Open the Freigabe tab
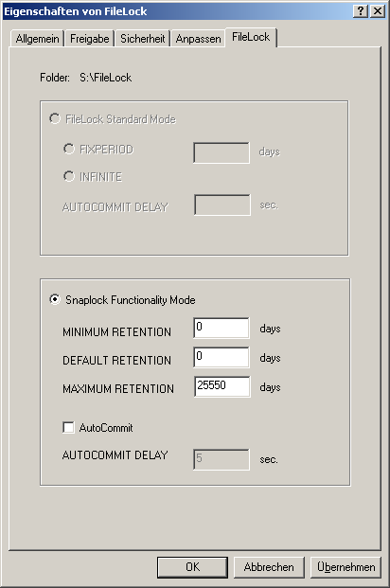This screenshot has width=390, height=588. coord(89,39)
